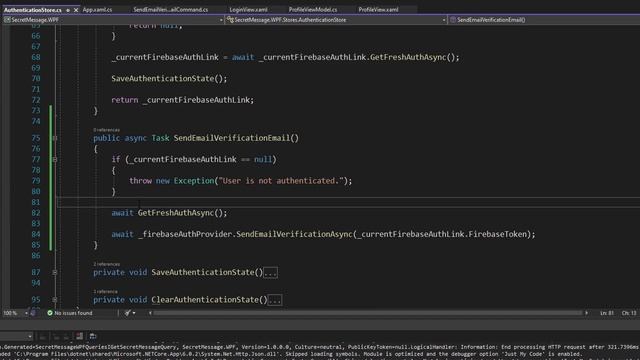Click the SendEmailVerificationAsync call on line 84
The width and height of the screenshot is (640, 360).
tap(294, 234)
